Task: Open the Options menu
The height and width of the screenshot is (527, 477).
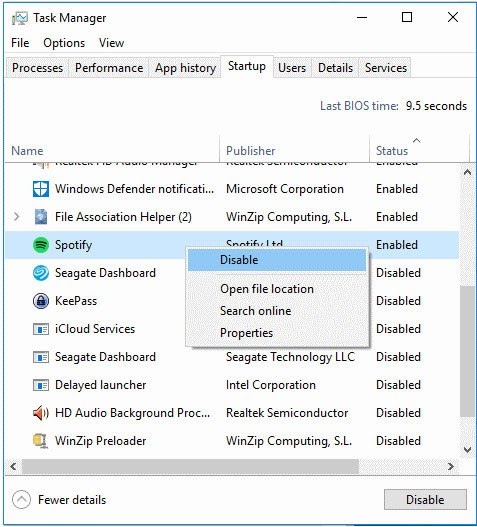Action: pos(64,43)
